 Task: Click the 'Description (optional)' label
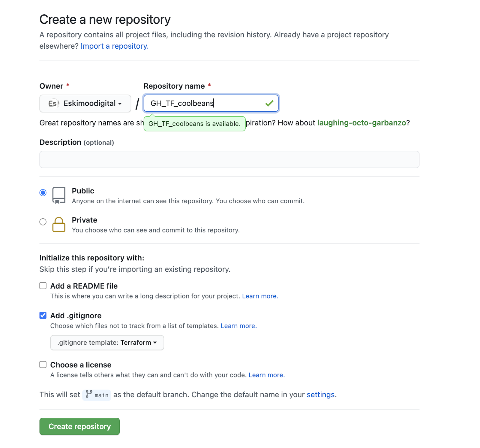[x=77, y=142]
